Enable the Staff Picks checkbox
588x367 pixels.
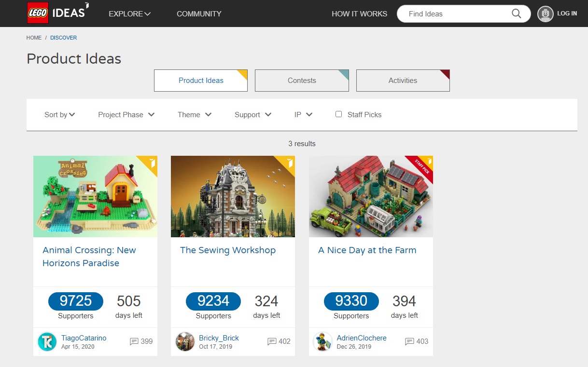(338, 114)
